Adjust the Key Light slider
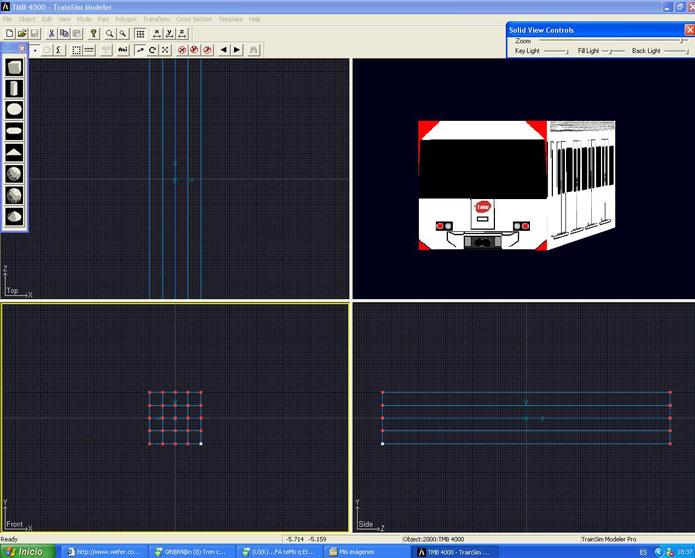Image resolution: width=695 pixels, height=558 pixels. 557,50
